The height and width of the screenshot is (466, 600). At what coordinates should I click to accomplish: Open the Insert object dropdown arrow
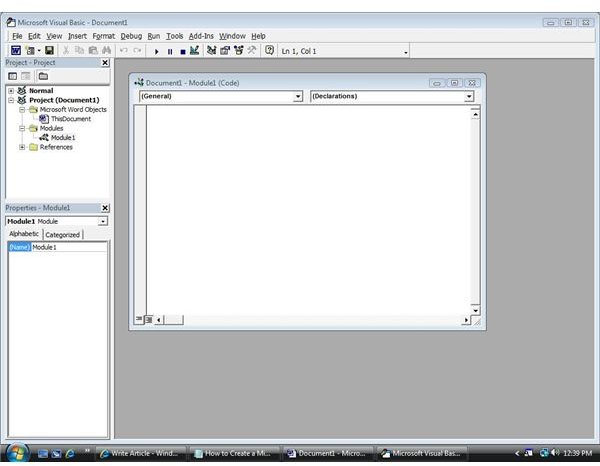pyautogui.click(x=39, y=51)
